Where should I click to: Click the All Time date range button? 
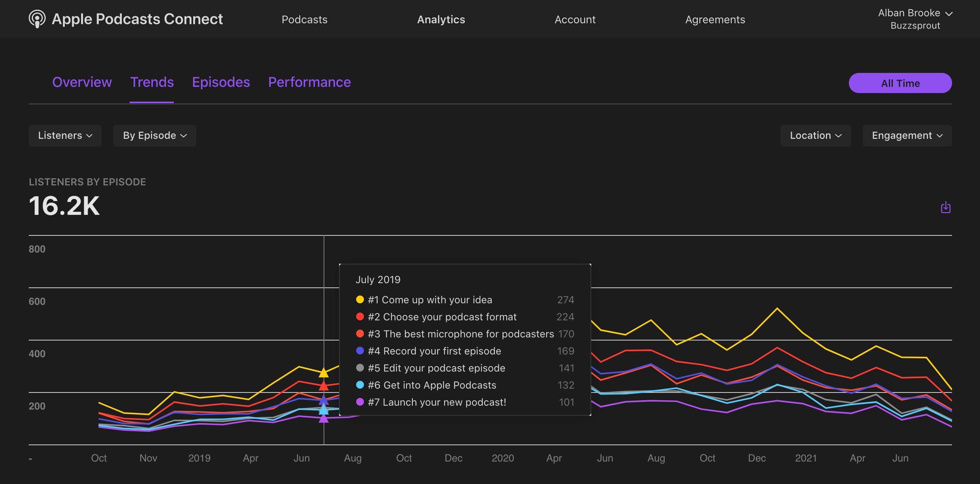(x=900, y=83)
